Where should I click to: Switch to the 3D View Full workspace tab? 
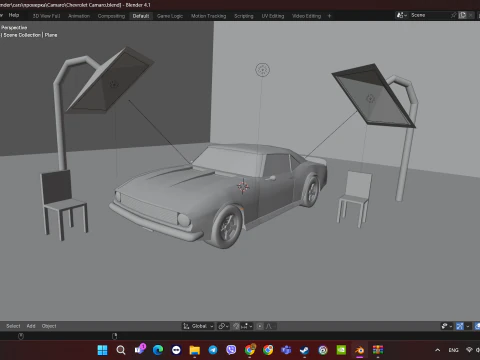[x=46, y=16]
